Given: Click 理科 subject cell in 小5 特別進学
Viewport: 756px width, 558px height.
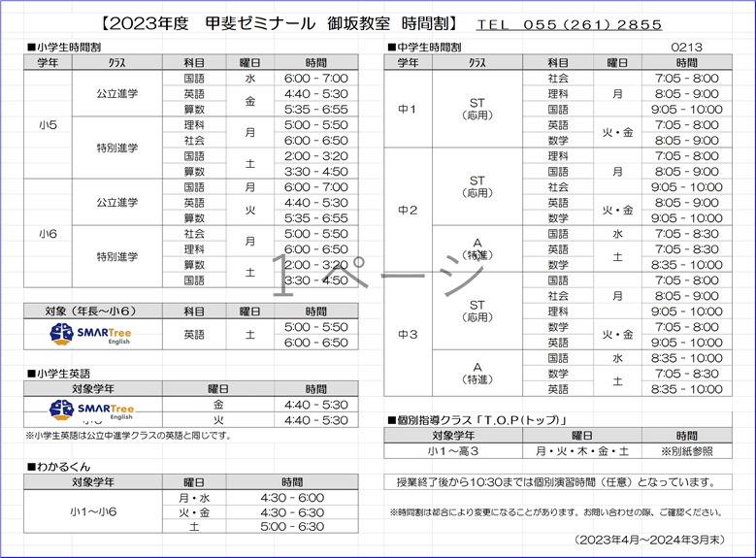Looking at the screenshot, I should (x=194, y=125).
